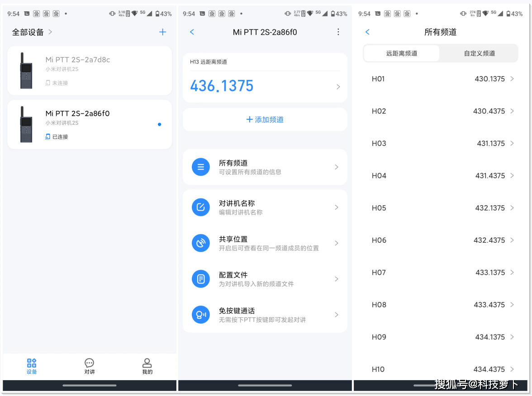The width and height of the screenshot is (532, 396).
Task: Open the 436.1375 current channel chevron
Action: pyautogui.click(x=338, y=87)
